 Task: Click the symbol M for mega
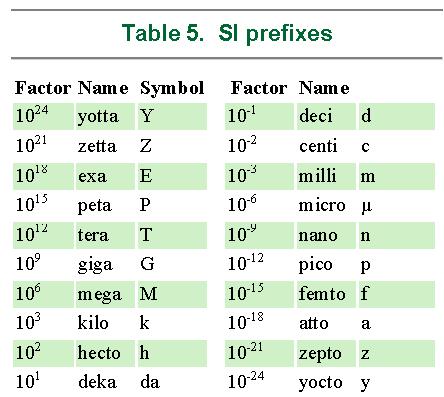pyautogui.click(x=148, y=294)
